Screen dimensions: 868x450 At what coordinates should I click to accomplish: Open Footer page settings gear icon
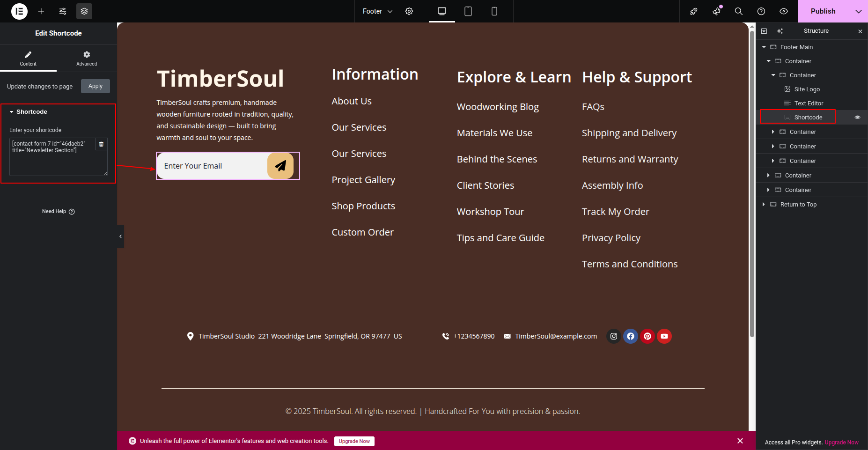tap(409, 11)
